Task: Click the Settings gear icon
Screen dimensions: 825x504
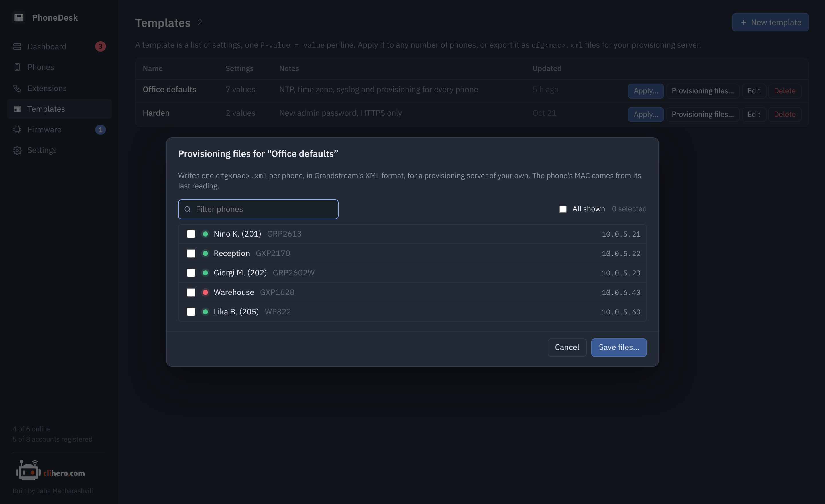Action: 17,150
